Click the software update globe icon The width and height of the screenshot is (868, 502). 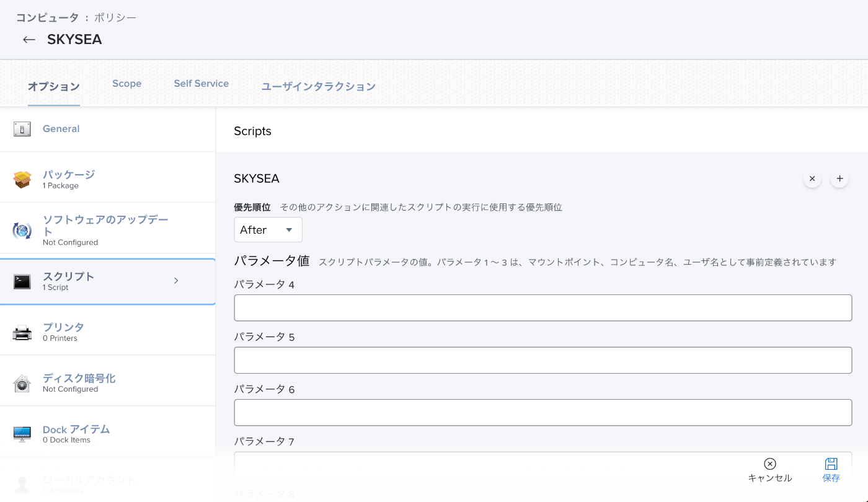point(22,231)
